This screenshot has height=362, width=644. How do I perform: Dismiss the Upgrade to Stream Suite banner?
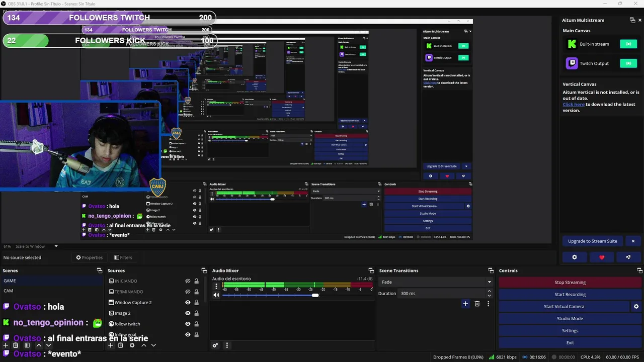click(x=633, y=241)
